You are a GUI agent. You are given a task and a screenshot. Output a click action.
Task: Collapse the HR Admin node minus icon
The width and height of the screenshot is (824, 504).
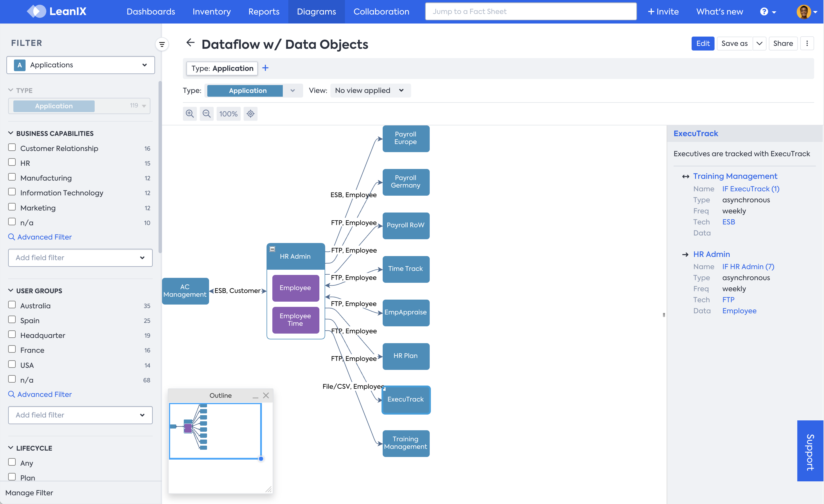pyautogui.click(x=272, y=249)
